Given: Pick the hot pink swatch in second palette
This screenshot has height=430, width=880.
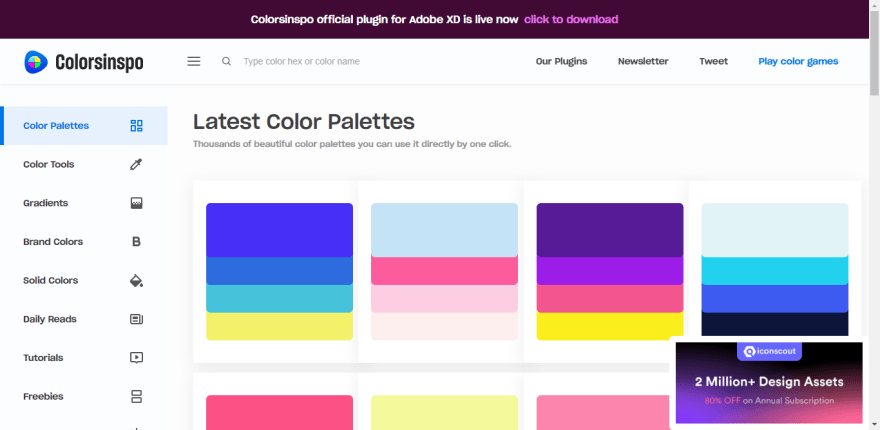Looking at the screenshot, I should (x=444, y=271).
